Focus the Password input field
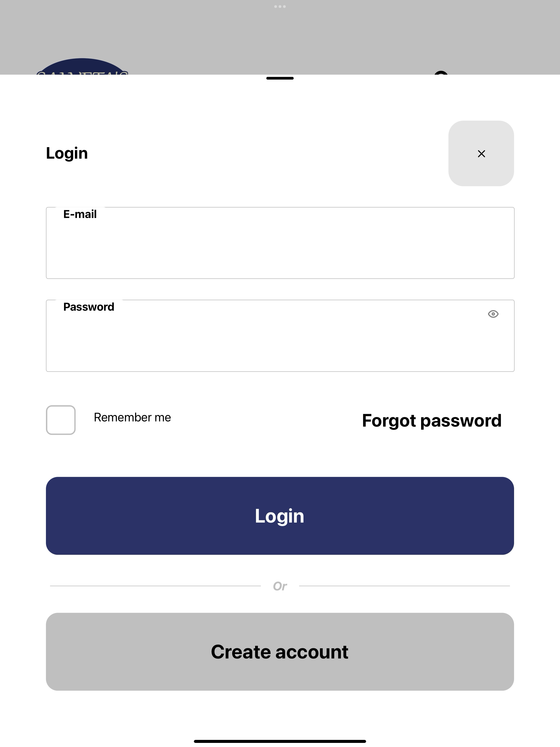 [x=280, y=336]
